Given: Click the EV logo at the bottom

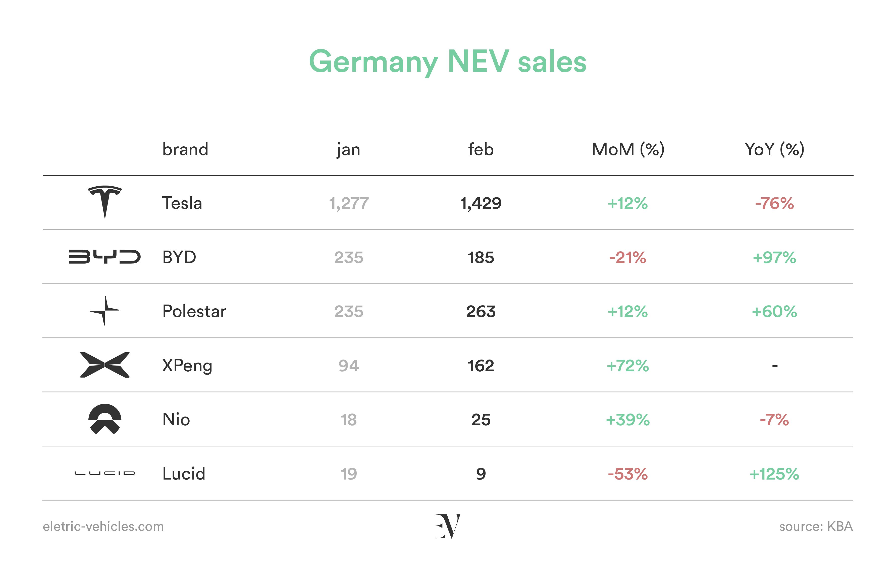Looking at the screenshot, I should point(448,526).
